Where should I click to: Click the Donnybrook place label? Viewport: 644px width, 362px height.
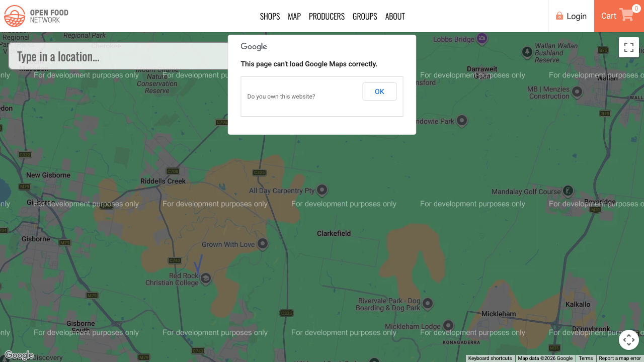coord(591,329)
